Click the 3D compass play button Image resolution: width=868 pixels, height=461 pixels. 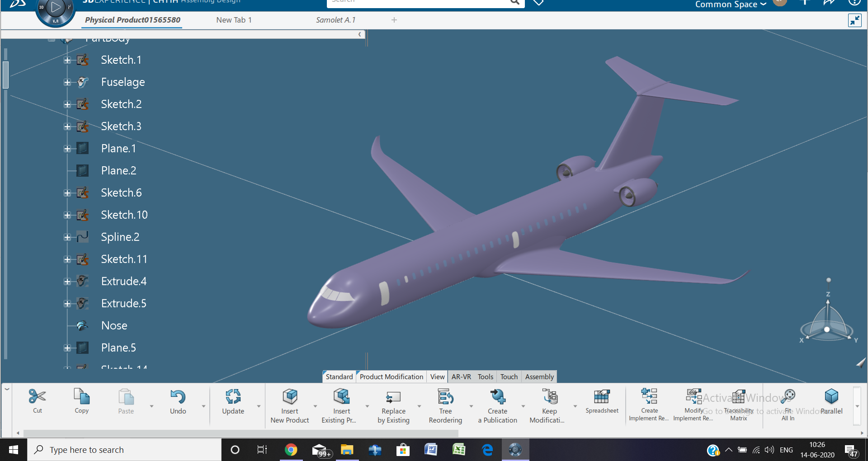pyautogui.click(x=56, y=7)
